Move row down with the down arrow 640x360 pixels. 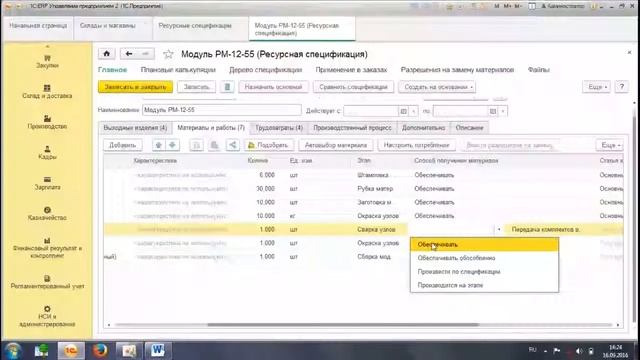click(x=173, y=145)
